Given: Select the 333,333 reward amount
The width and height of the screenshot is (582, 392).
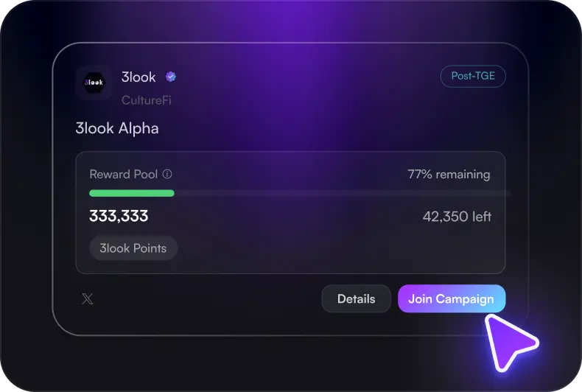Looking at the screenshot, I should pos(119,217).
